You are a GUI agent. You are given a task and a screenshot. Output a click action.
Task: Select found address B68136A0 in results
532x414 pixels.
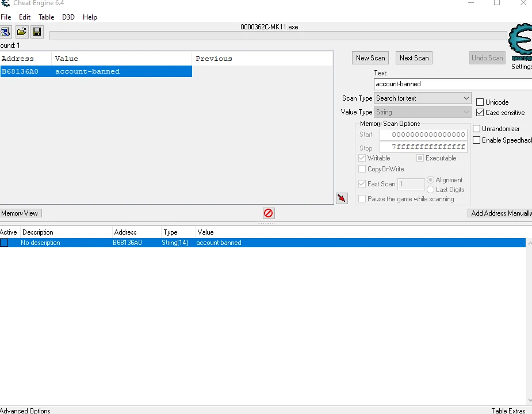point(20,71)
